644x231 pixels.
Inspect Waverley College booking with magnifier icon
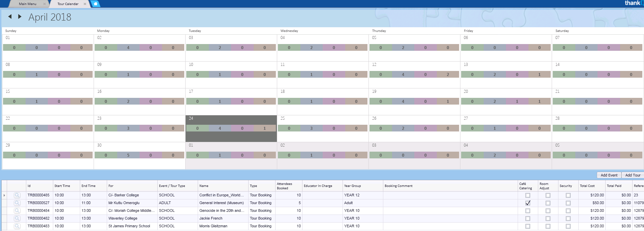pos(17,219)
